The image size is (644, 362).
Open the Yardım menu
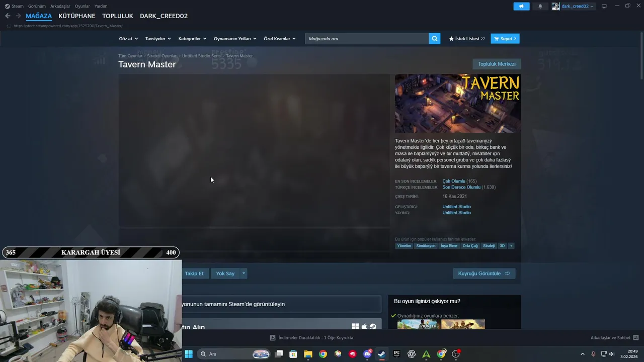click(101, 6)
